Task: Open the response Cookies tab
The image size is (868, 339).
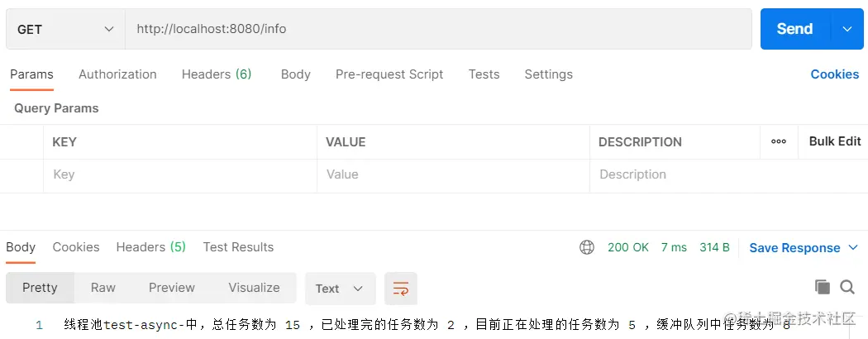Action: point(76,247)
